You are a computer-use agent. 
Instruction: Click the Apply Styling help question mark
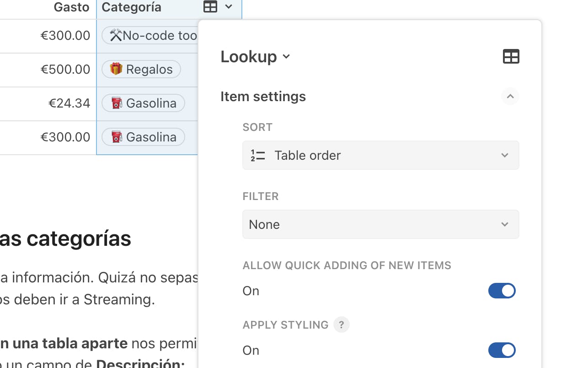tap(341, 325)
